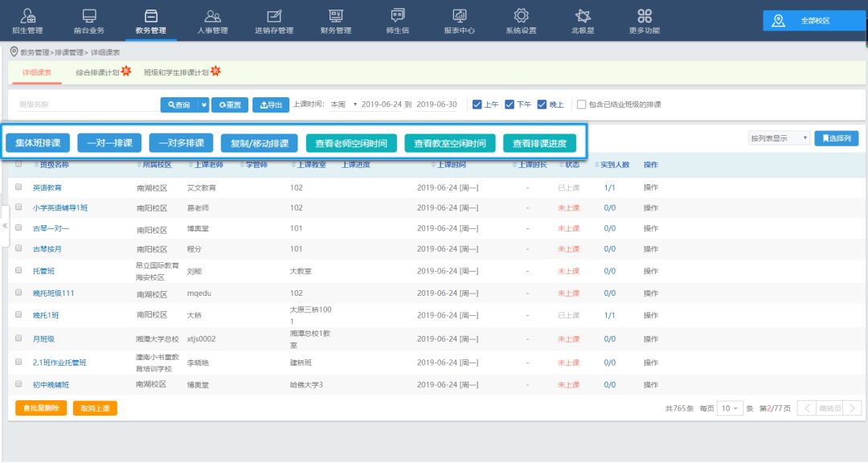The height and width of the screenshot is (463, 868).
Task: Open 人事管理 module icon
Action: (212, 16)
